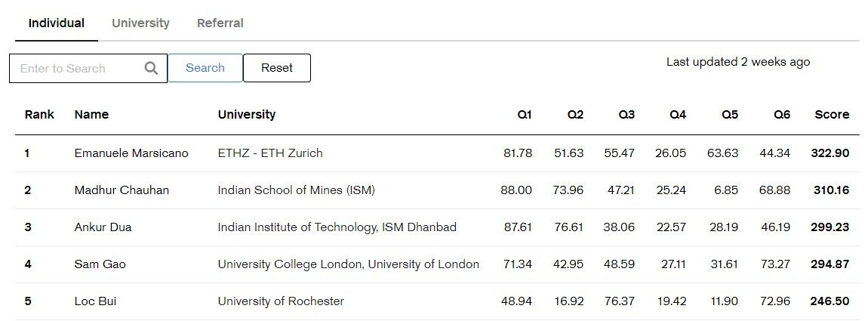Click the Q4 column header
This screenshot has height=321, width=868.
678,115
